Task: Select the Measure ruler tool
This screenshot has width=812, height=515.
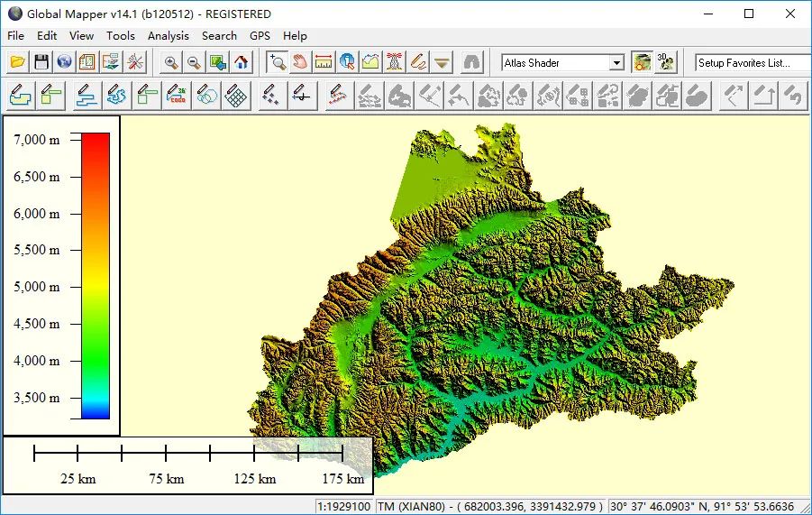Action: [x=324, y=63]
